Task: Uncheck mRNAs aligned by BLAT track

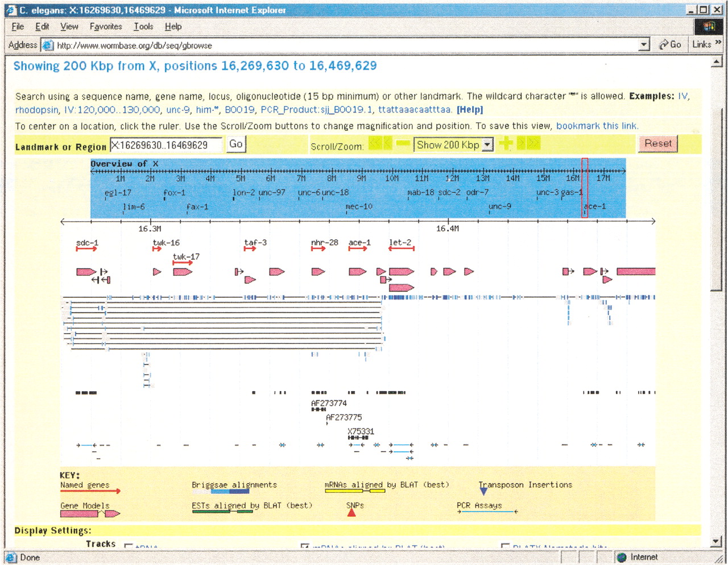Action: [x=305, y=546]
